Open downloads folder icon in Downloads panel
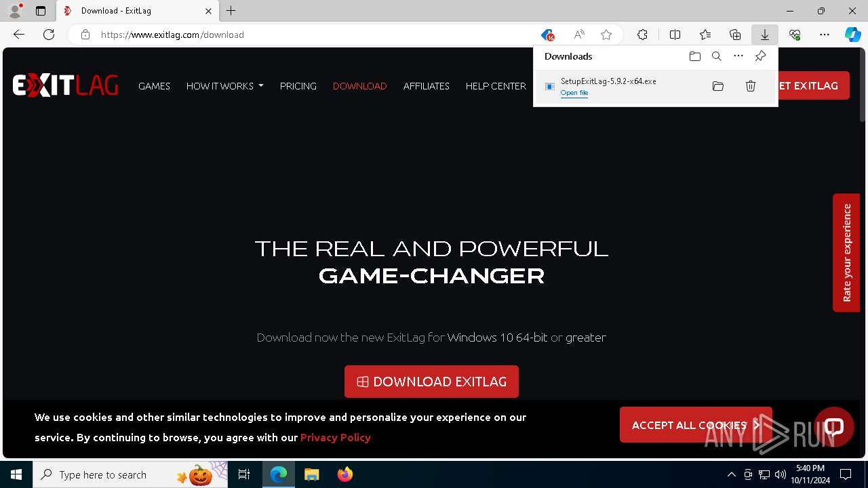 coord(694,56)
